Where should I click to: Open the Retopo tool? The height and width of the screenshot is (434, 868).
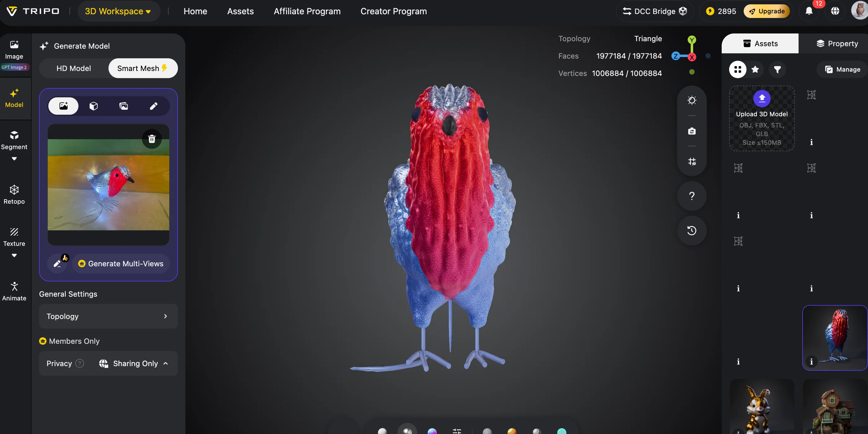[x=14, y=195]
